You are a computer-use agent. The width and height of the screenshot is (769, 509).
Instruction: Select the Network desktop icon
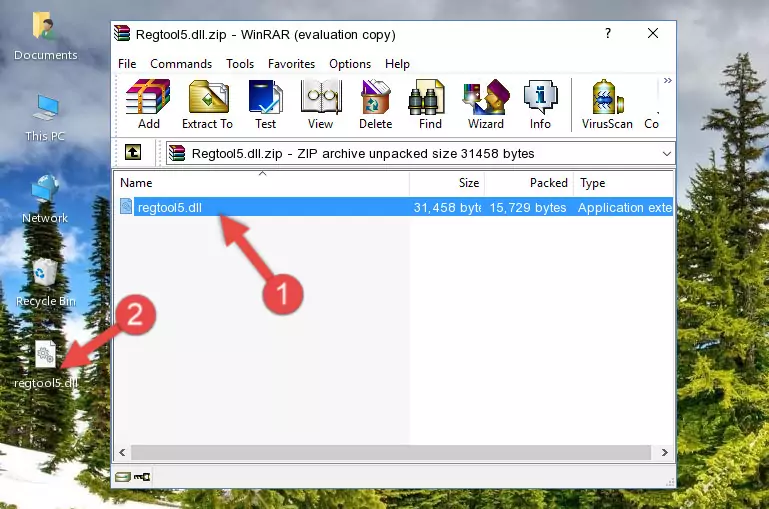[45, 200]
